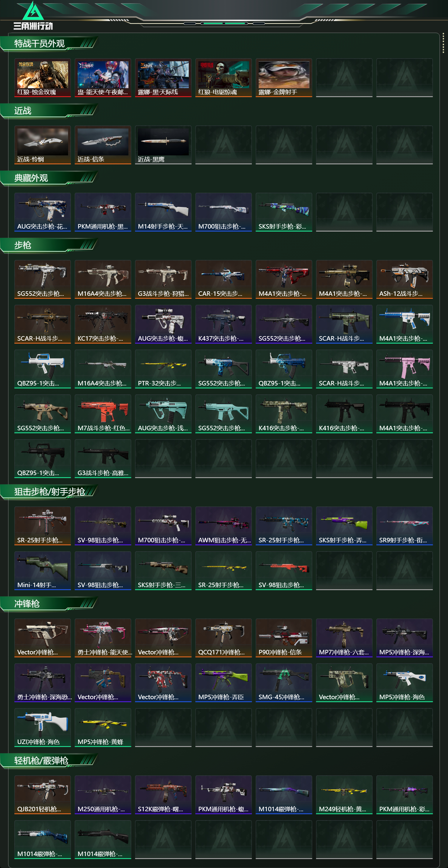Select the UZI冲锋枪-海色 skin
Image resolution: width=448 pixels, height=868 pixels.
[x=42, y=728]
